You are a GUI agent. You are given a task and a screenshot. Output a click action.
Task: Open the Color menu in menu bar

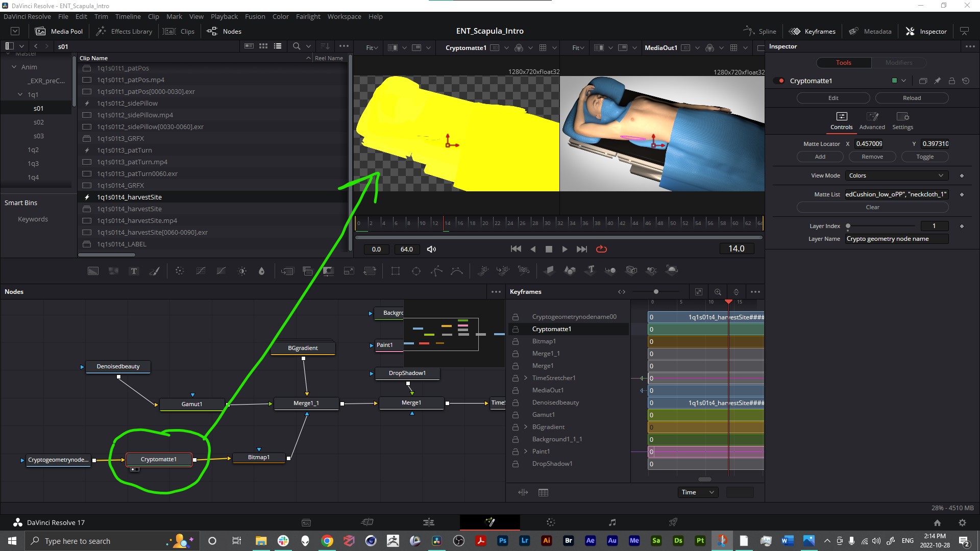pyautogui.click(x=281, y=16)
